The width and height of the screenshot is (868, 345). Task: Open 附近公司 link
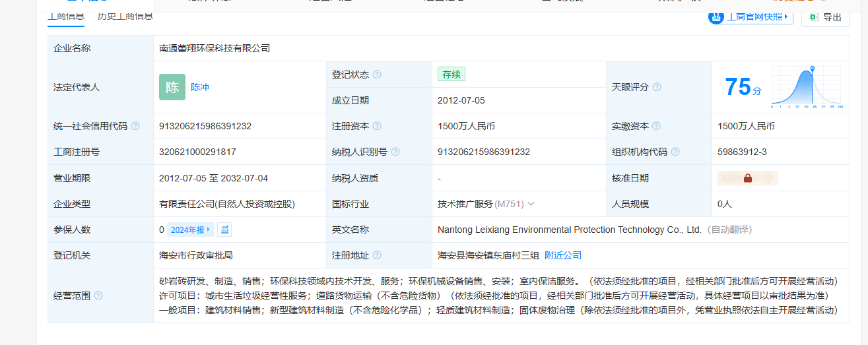(x=563, y=255)
